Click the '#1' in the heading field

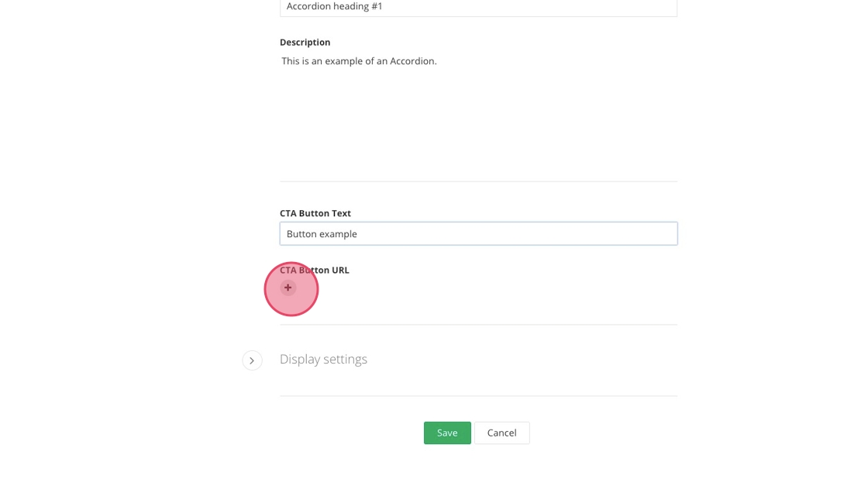(376, 7)
